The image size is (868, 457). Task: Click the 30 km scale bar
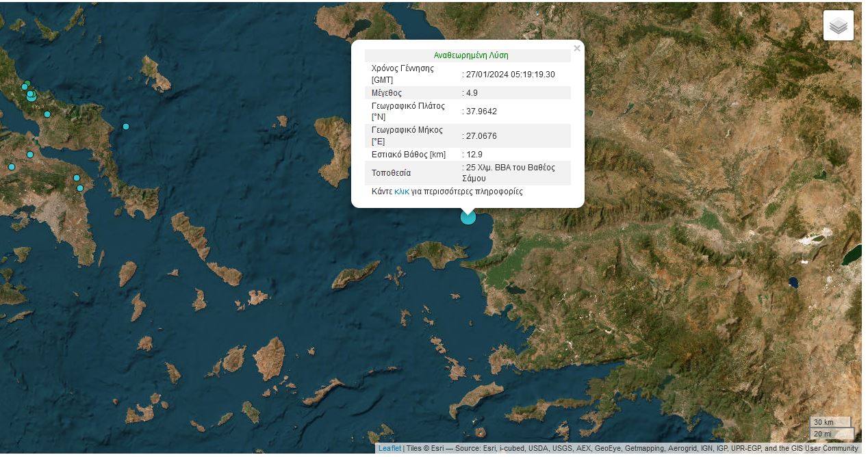coord(829,422)
